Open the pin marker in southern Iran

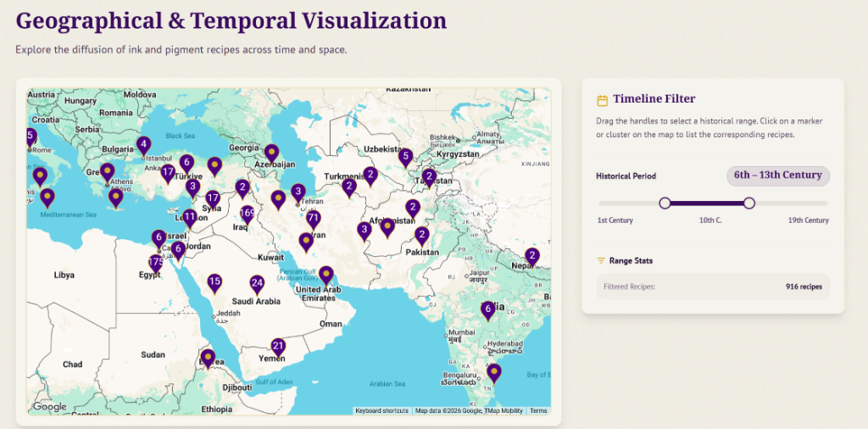pos(306,242)
